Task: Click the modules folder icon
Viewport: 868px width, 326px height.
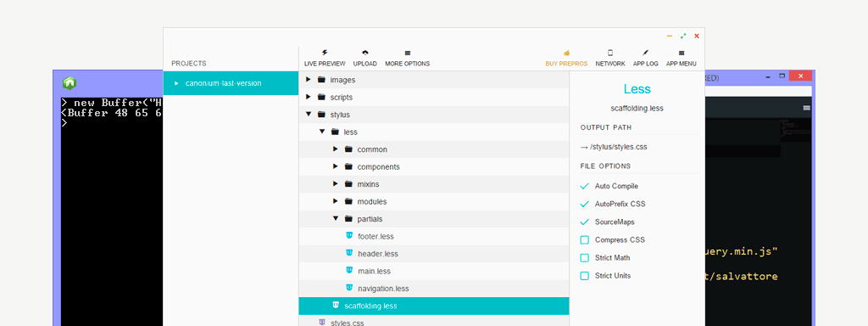Action: point(348,201)
